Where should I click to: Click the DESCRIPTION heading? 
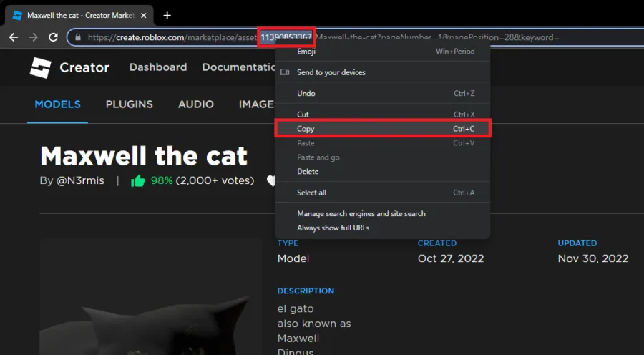pos(306,291)
